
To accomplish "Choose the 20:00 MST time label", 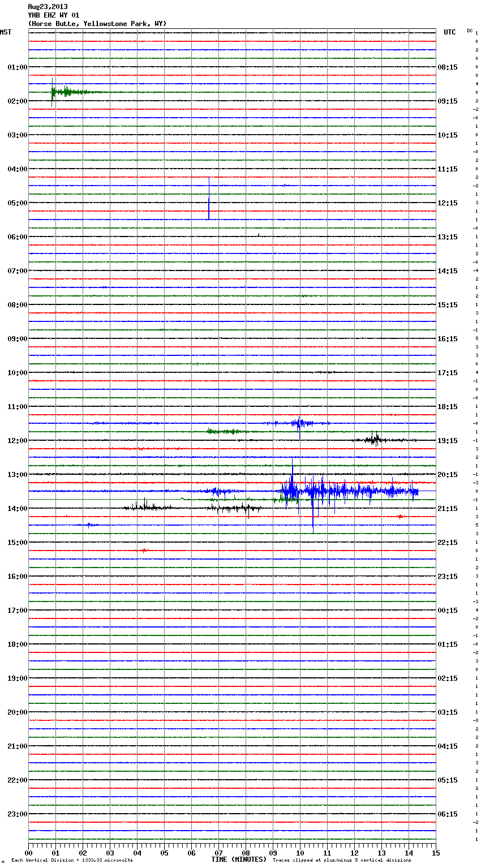I will pos(18,712).
